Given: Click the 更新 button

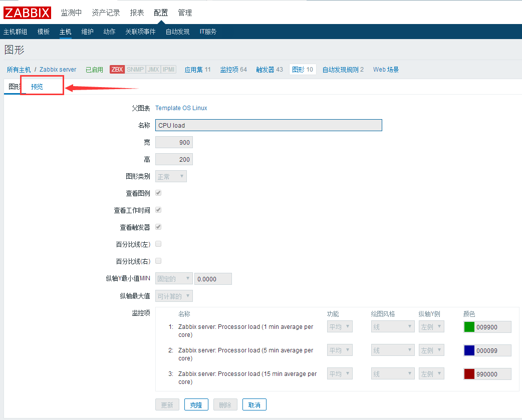Looking at the screenshot, I should click(167, 404).
